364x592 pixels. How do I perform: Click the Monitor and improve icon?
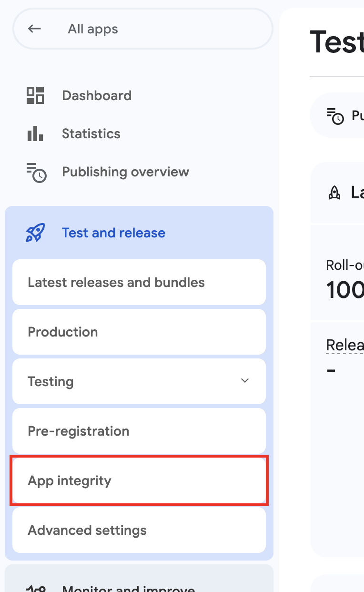35,588
